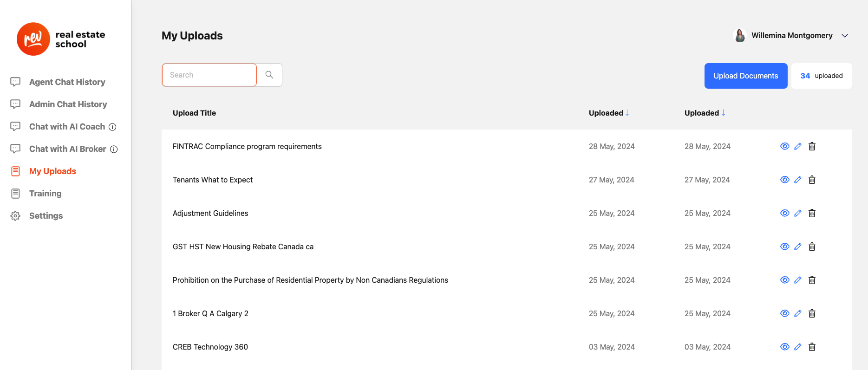Screen dimensions: 868x370
Task: Edit the GST HST New Housing Rebate upload
Action: (x=798, y=247)
